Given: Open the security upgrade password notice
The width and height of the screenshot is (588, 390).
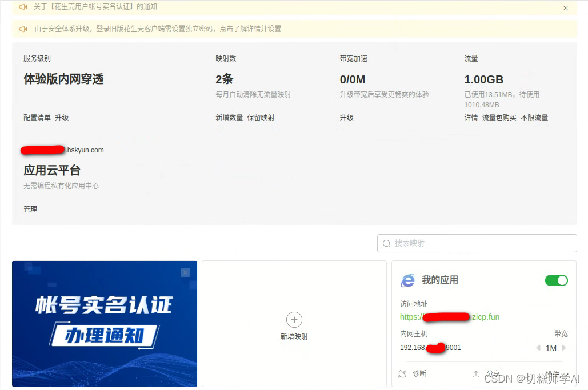Looking at the screenshot, I should (158, 29).
